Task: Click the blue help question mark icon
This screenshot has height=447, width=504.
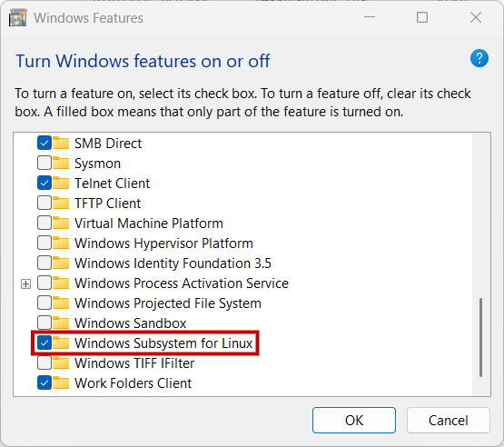Action: click(479, 58)
